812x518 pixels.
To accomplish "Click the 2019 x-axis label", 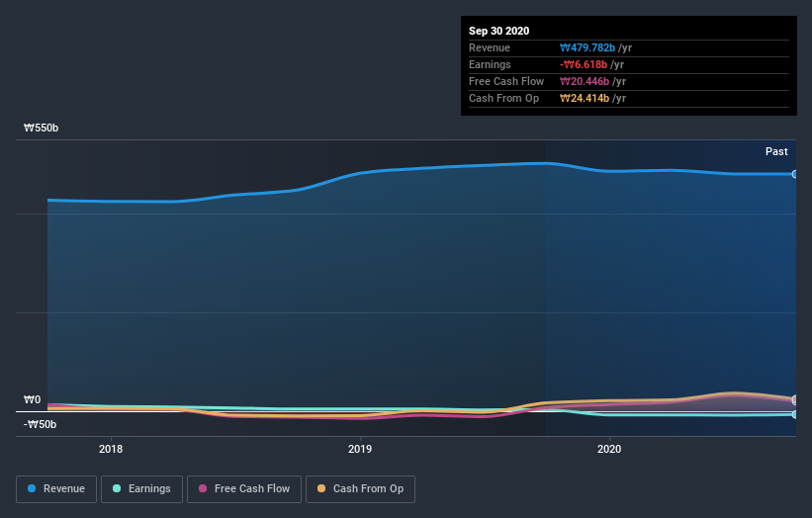I will tap(360, 449).
